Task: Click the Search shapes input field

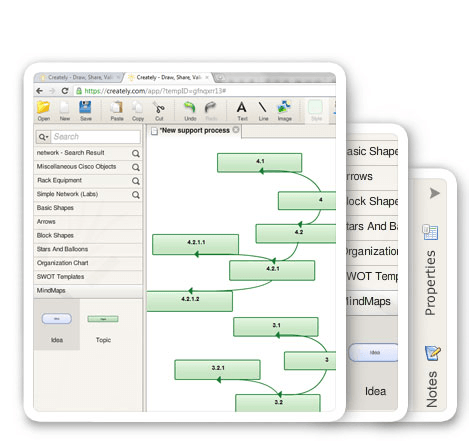Action: 96,137
